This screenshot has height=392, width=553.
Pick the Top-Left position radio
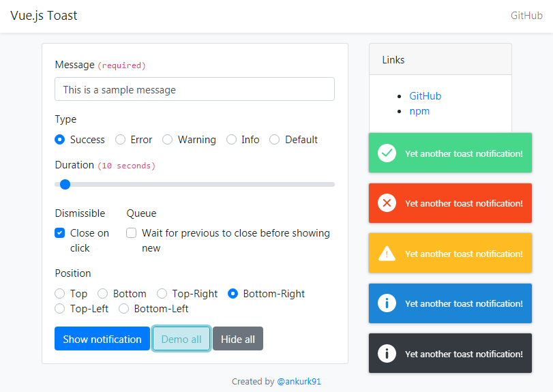pos(59,309)
